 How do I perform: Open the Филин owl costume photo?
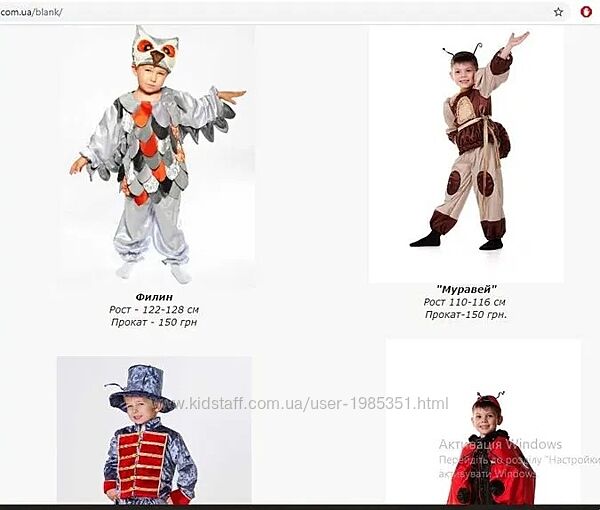coord(157,156)
